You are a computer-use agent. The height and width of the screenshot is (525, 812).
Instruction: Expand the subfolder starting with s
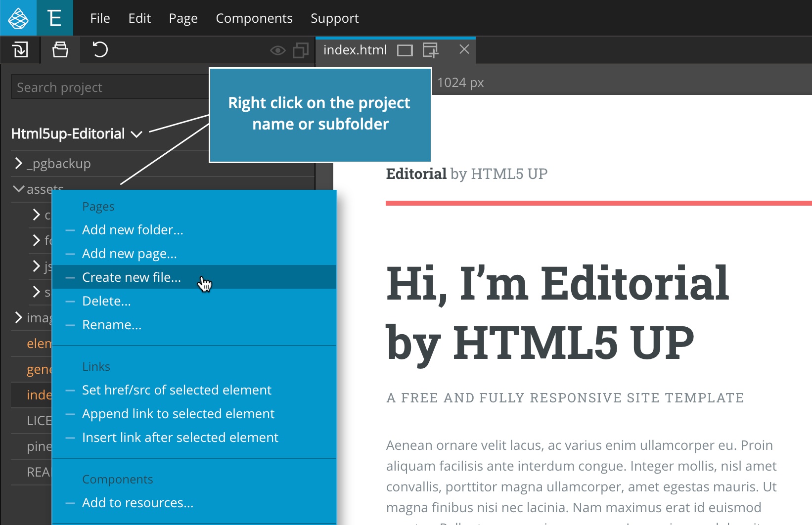[x=36, y=292]
